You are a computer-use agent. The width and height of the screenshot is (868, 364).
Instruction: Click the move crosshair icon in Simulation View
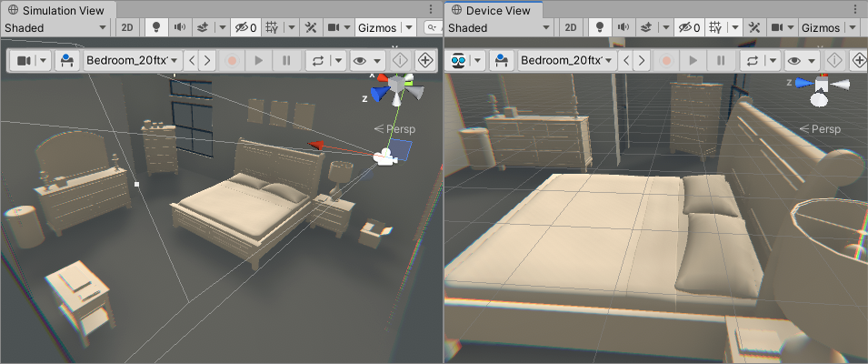(425, 61)
